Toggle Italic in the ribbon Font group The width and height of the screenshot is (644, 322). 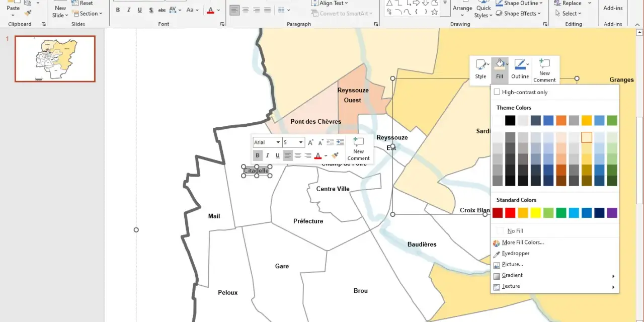coord(129,10)
